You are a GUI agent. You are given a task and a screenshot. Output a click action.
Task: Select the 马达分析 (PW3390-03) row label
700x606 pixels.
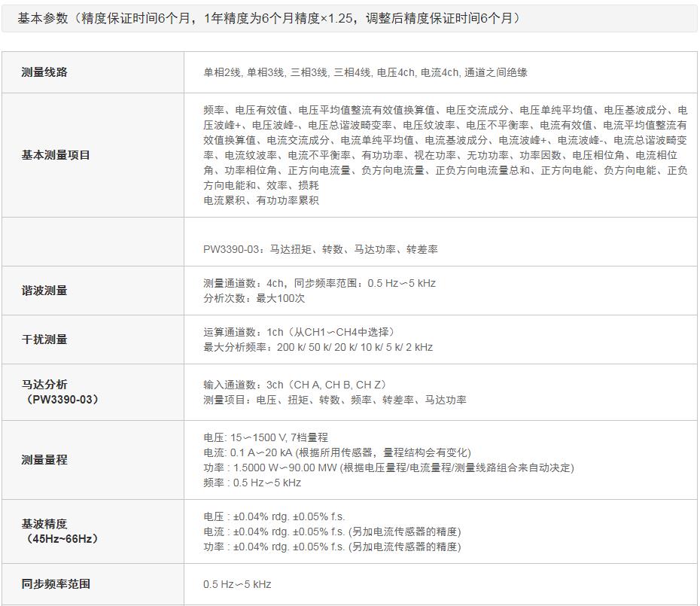(x=60, y=391)
